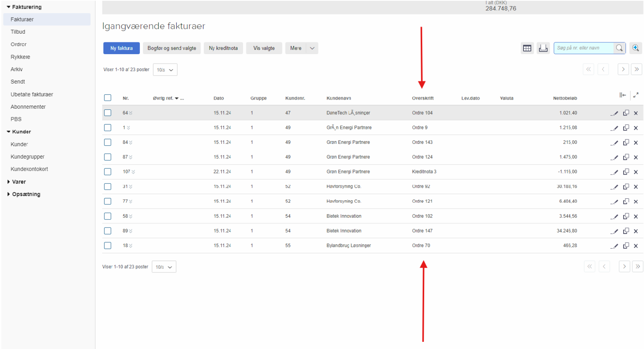Open top page size 10/s dropdown
The height and width of the screenshot is (349, 644).
(x=165, y=70)
